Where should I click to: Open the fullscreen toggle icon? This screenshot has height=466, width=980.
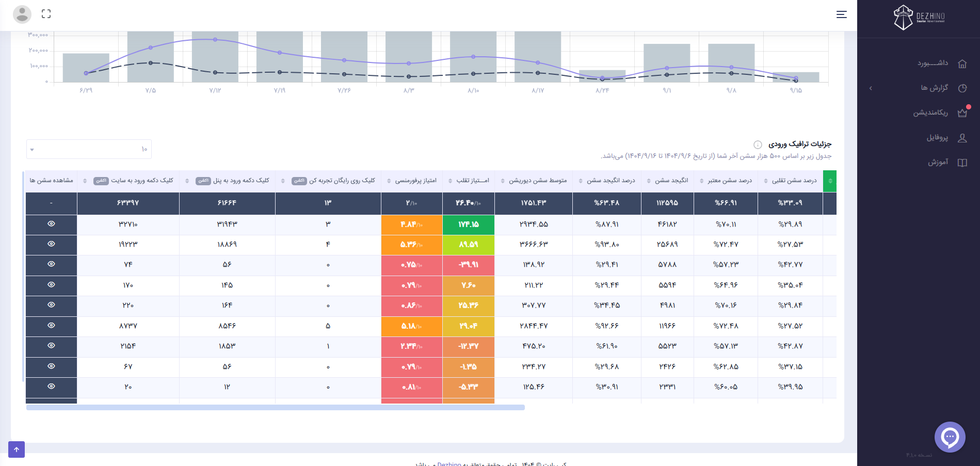[x=46, y=14]
